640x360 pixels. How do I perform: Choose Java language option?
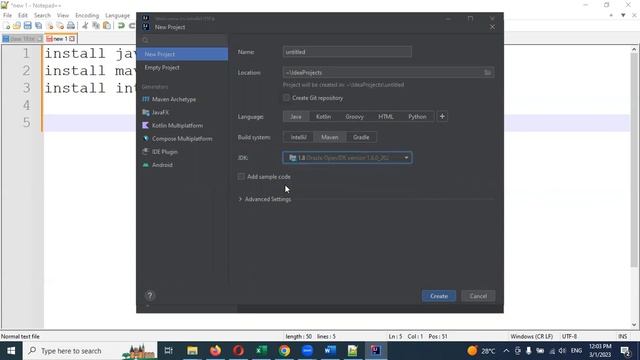[296, 117]
